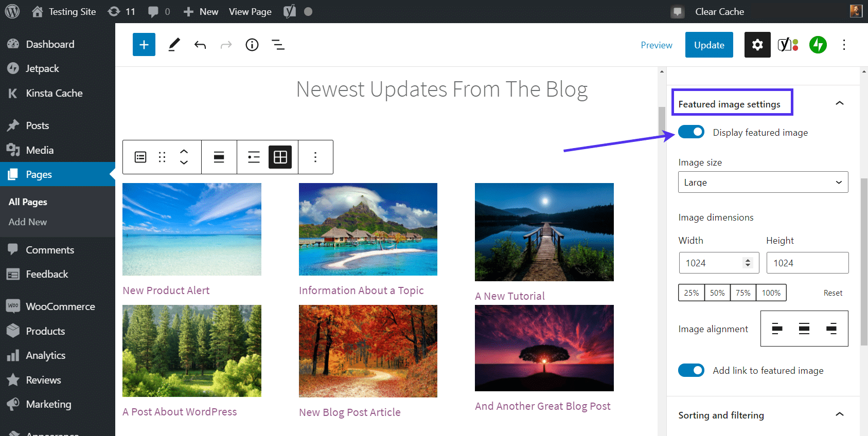Click the Preview link
This screenshot has height=436, width=868.
[x=657, y=45]
